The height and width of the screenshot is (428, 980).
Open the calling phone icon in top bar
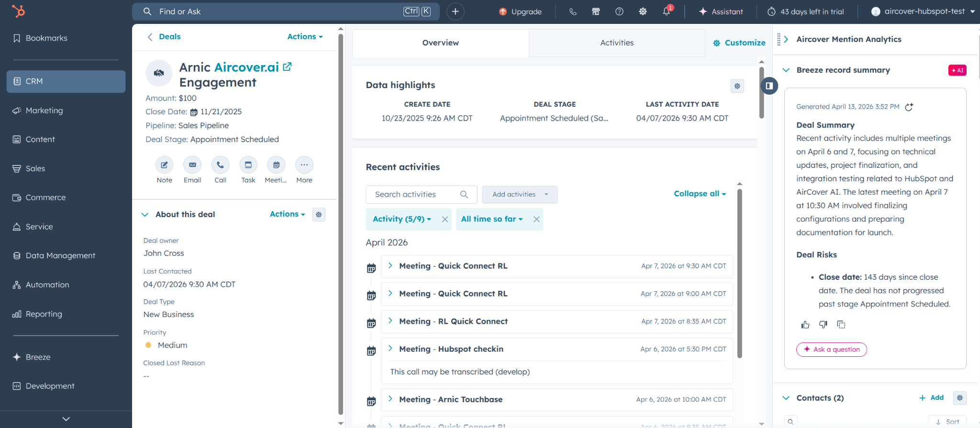(573, 11)
